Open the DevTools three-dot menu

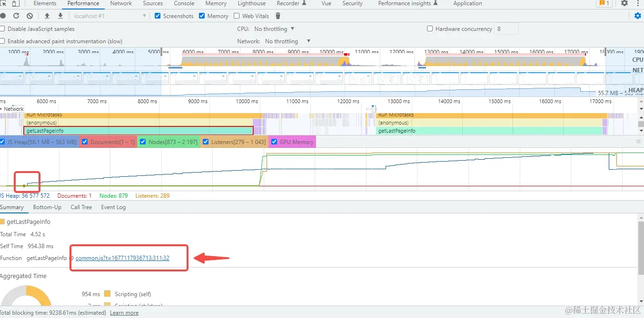637,3
